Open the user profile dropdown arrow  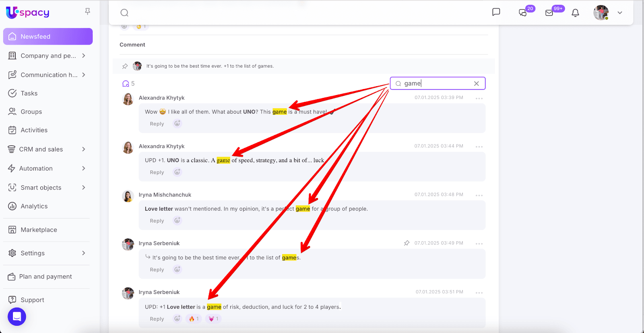pyautogui.click(x=620, y=13)
